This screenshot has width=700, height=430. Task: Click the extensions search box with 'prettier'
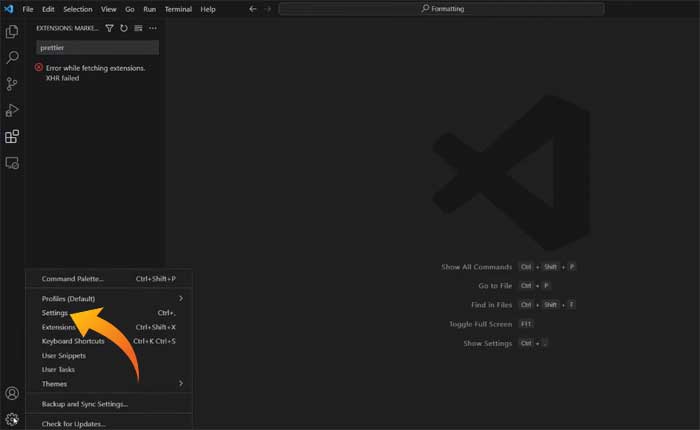tap(97, 47)
